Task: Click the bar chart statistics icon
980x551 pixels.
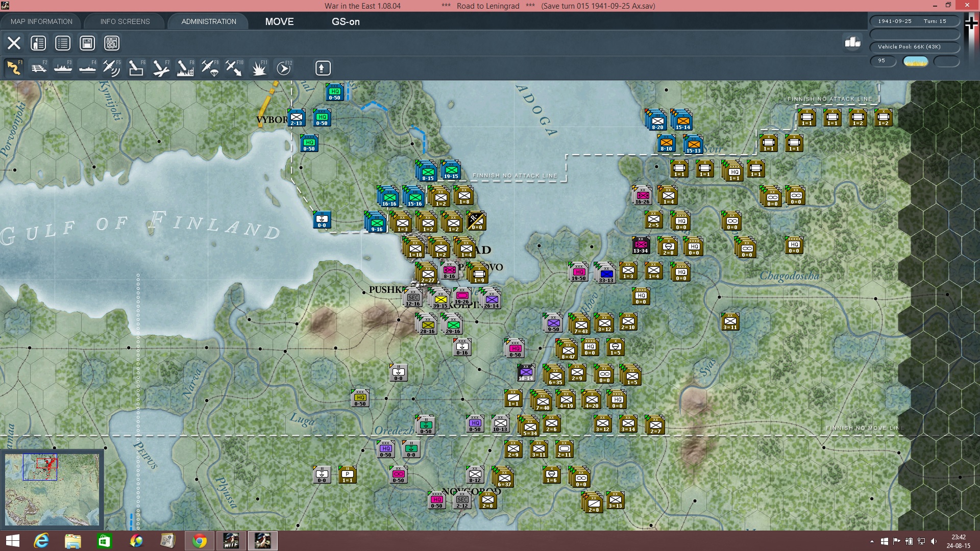Action: [x=852, y=42]
